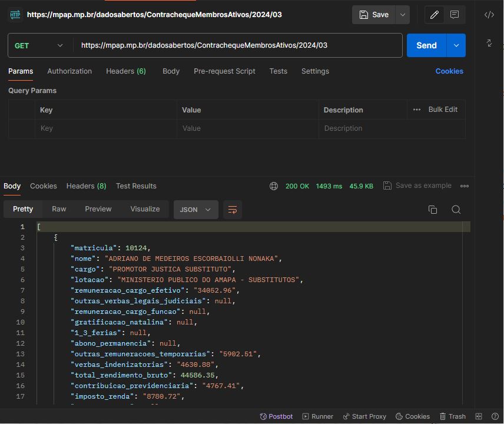Expand the Save options arrow
504x424 pixels.
pyautogui.click(x=403, y=15)
